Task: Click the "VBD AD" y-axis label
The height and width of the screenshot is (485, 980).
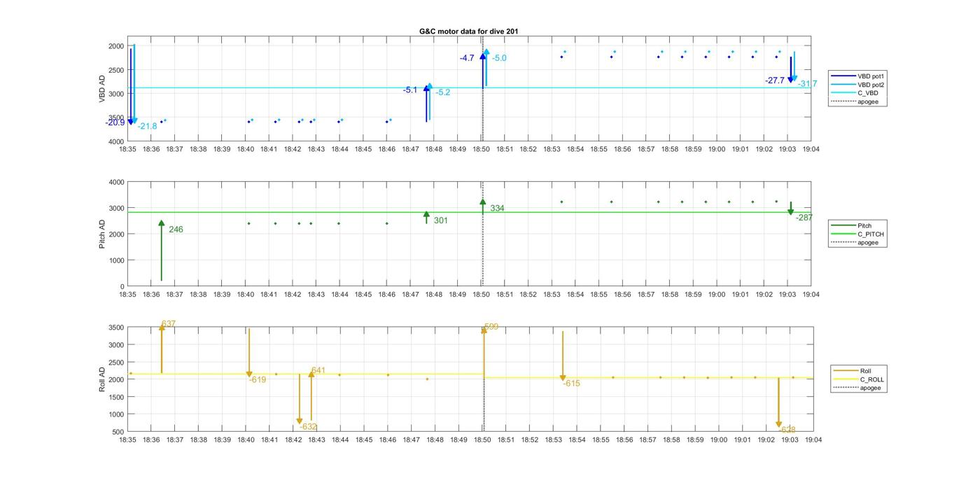Action: [102, 89]
